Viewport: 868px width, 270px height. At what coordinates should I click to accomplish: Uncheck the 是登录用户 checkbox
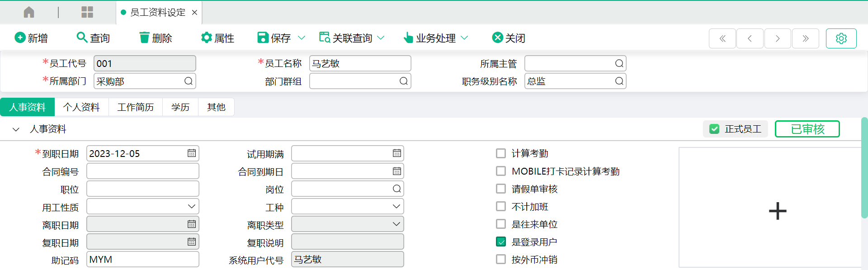501,242
